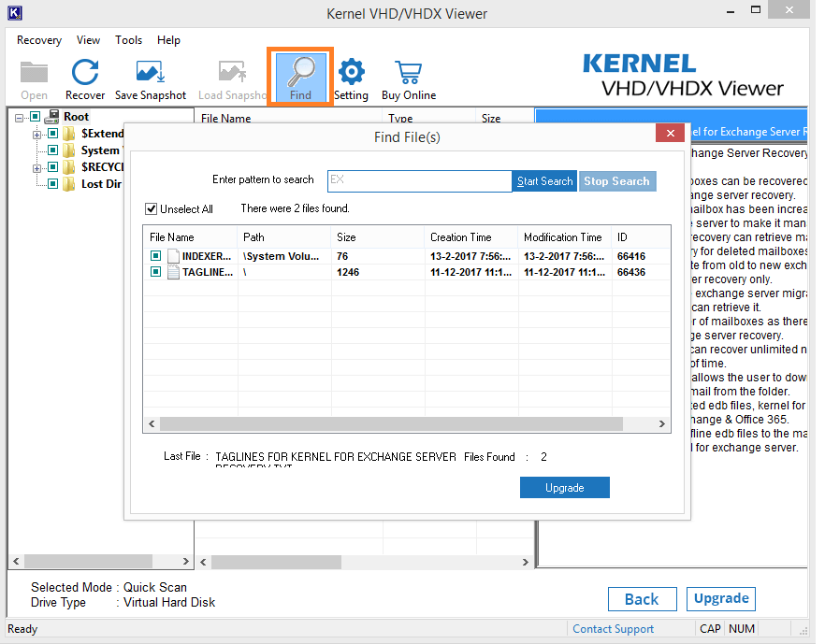Click right arrow of file list scrollbar
The image size is (825, 644).
[x=525, y=562]
